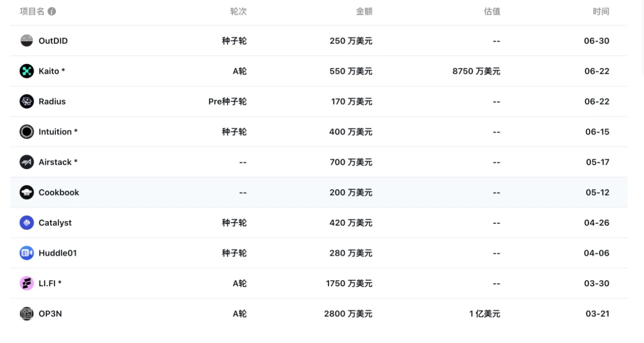Image resolution: width=644 pixels, height=343 pixels.
Task: Select the 种子轮 round in Catalyst row
Action: (234, 222)
